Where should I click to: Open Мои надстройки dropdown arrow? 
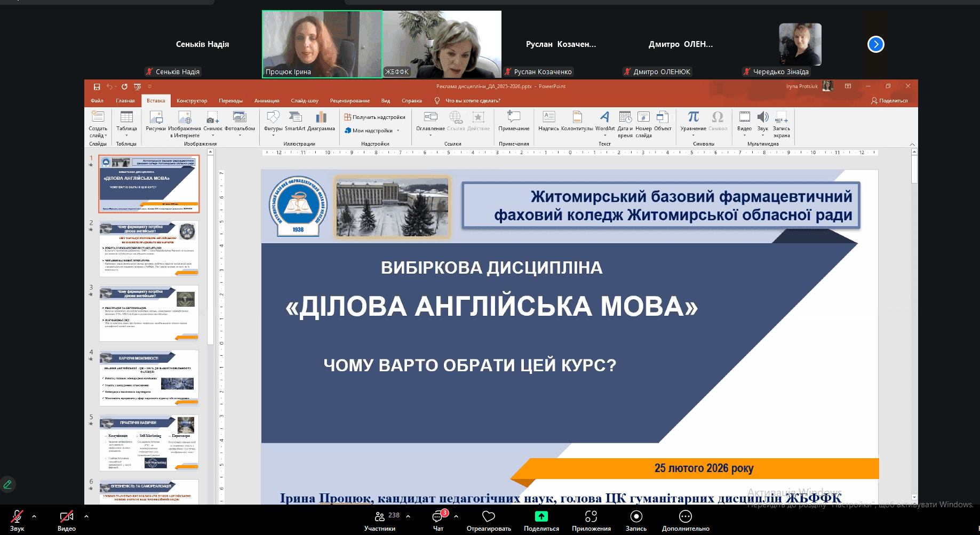pyautogui.click(x=398, y=131)
